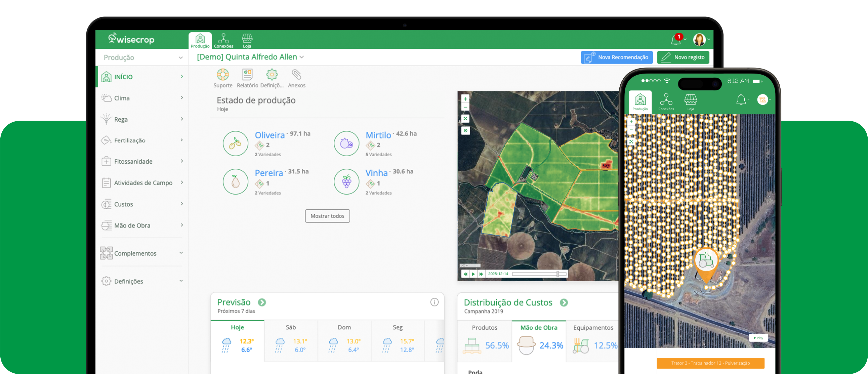This screenshot has width=868, height=374.
Task: Open the Mão de Obra sidebar icon
Action: (x=107, y=225)
